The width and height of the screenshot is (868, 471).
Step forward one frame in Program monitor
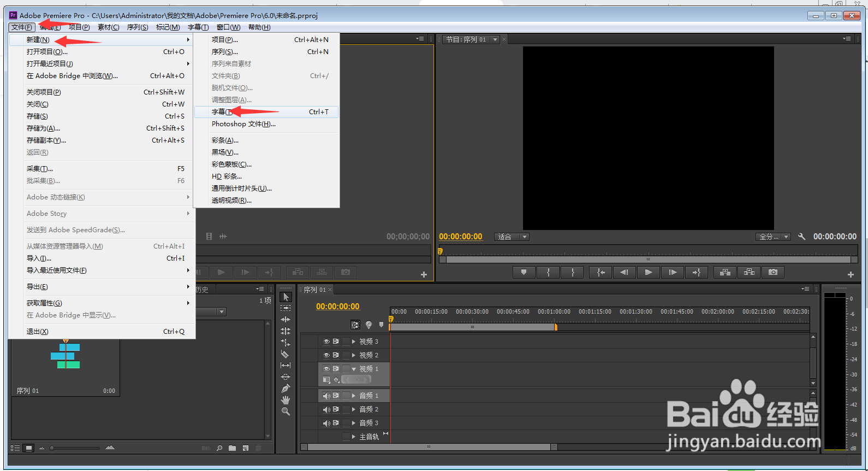click(x=673, y=272)
